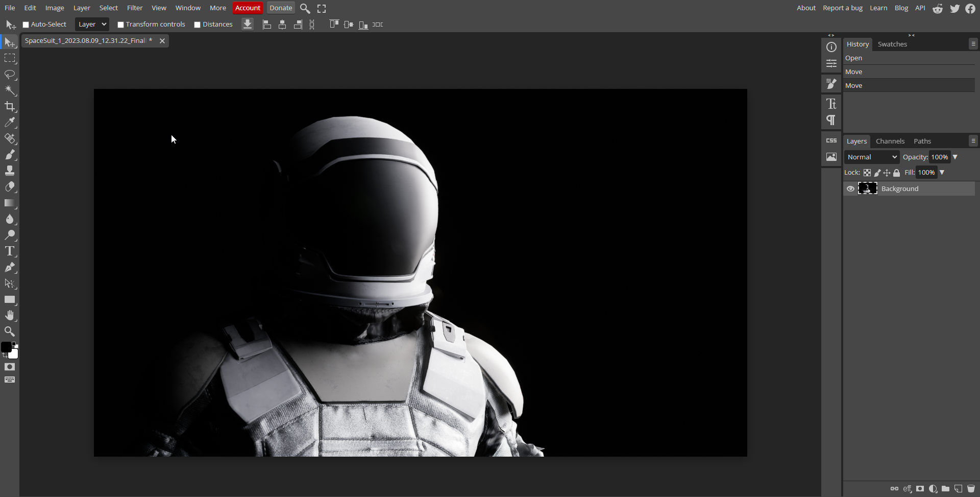Hide the Background layer visibility eye
980x497 pixels.
coord(850,189)
